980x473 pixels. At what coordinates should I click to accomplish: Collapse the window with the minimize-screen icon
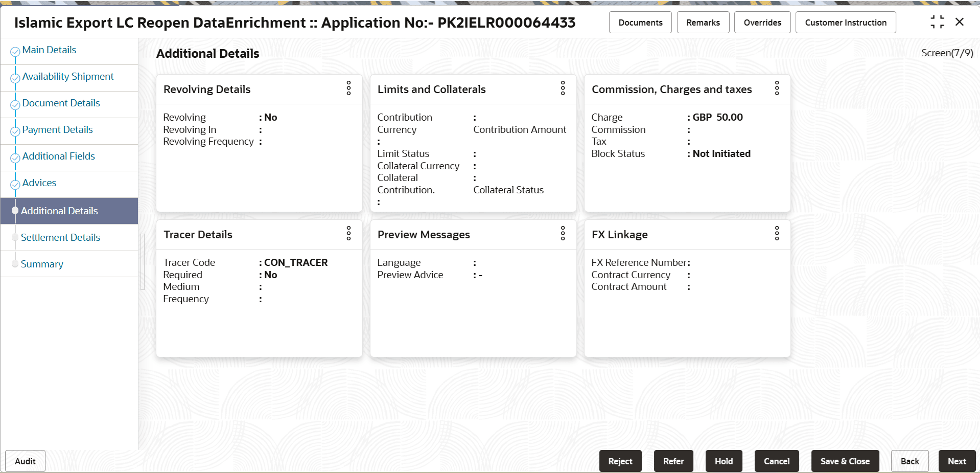coord(937,22)
